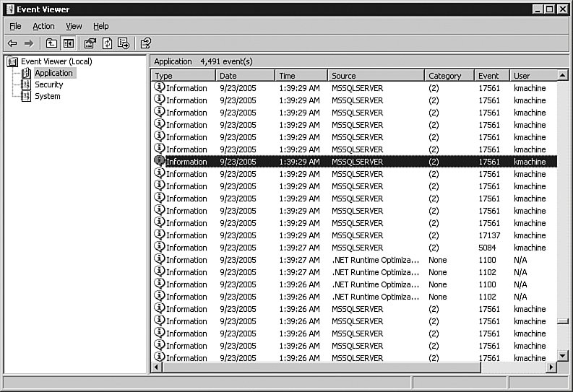Viewport: 573px width, 392px height.
Task: Open the Action menu
Action: (x=43, y=26)
